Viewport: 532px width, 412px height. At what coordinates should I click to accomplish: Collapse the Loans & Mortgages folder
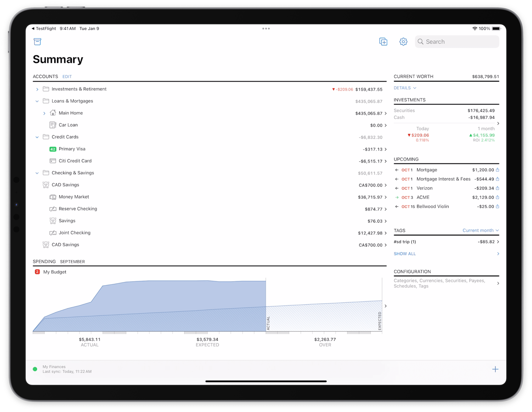click(x=38, y=101)
